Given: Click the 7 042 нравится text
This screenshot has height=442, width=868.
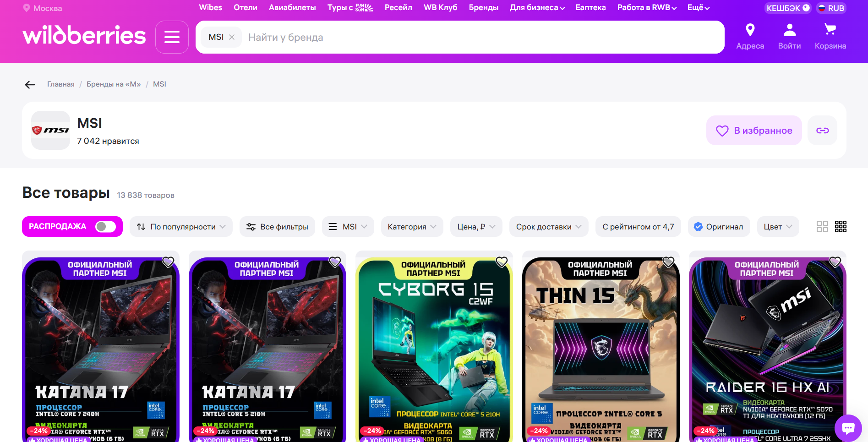Looking at the screenshot, I should (108, 141).
